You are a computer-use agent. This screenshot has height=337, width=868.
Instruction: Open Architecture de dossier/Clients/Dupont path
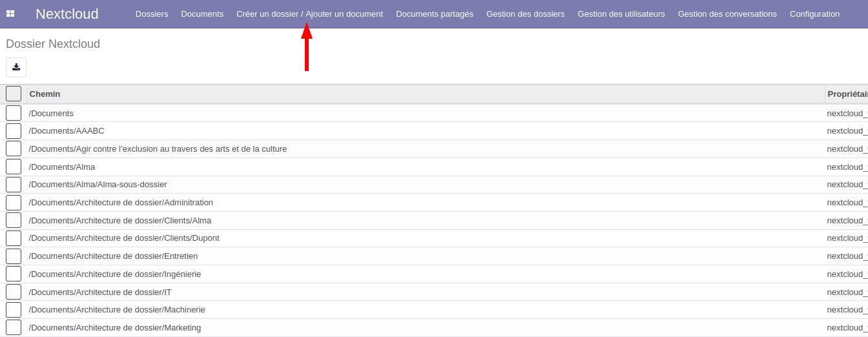(x=124, y=238)
